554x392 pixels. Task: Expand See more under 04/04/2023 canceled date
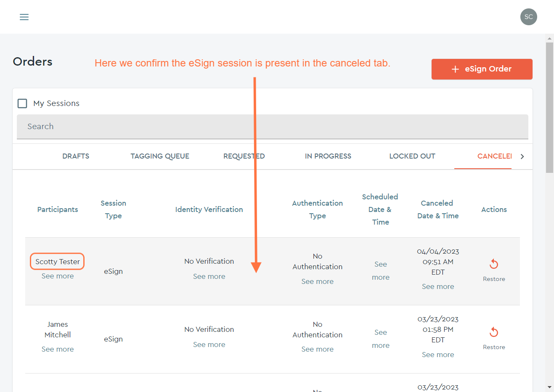tap(438, 286)
